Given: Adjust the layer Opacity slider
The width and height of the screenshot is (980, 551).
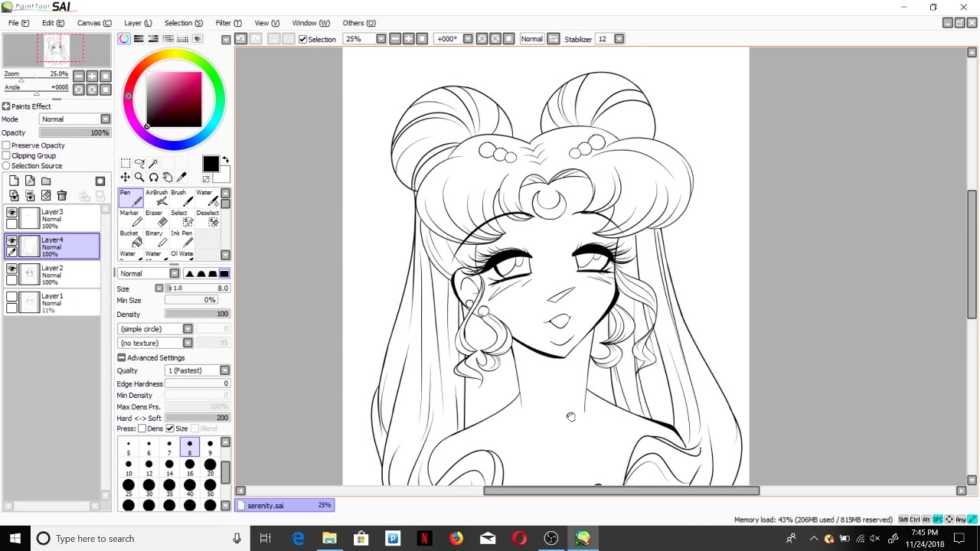Looking at the screenshot, I should click(75, 133).
